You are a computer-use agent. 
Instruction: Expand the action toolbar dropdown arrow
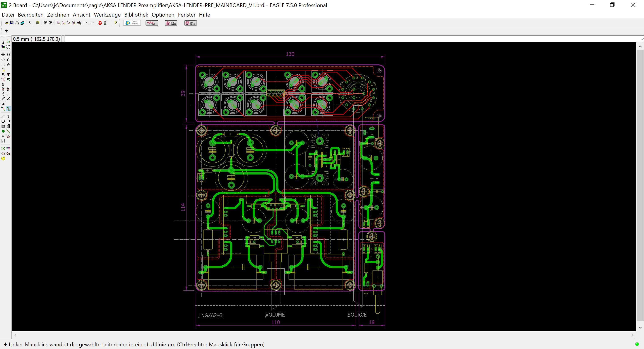pyautogui.click(x=6, y=31)
